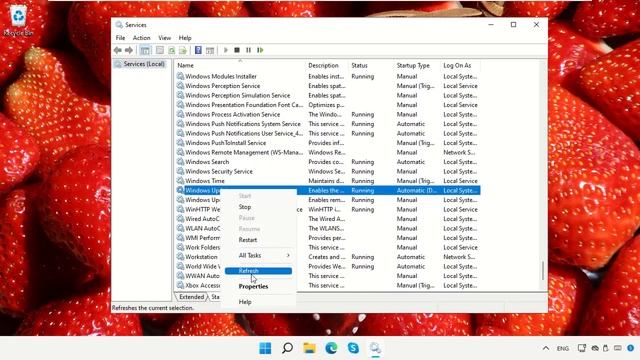Select Windows Push Notifications User Service row
The image size is (640, 360).
(x=328, y=133)
